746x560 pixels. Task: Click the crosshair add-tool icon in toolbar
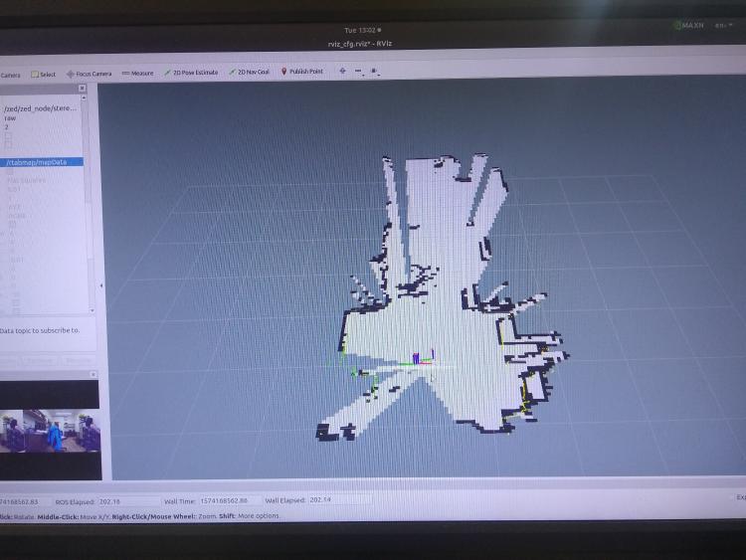tap(342, 72)
